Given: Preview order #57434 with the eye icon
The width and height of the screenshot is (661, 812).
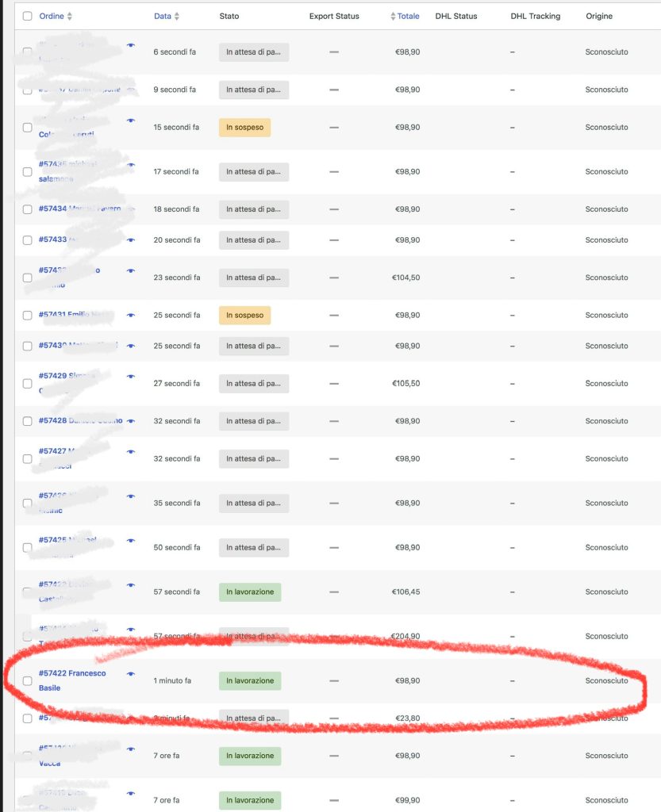Looking at the screenshot, I should pyautogui.click(x=131, y=209).
